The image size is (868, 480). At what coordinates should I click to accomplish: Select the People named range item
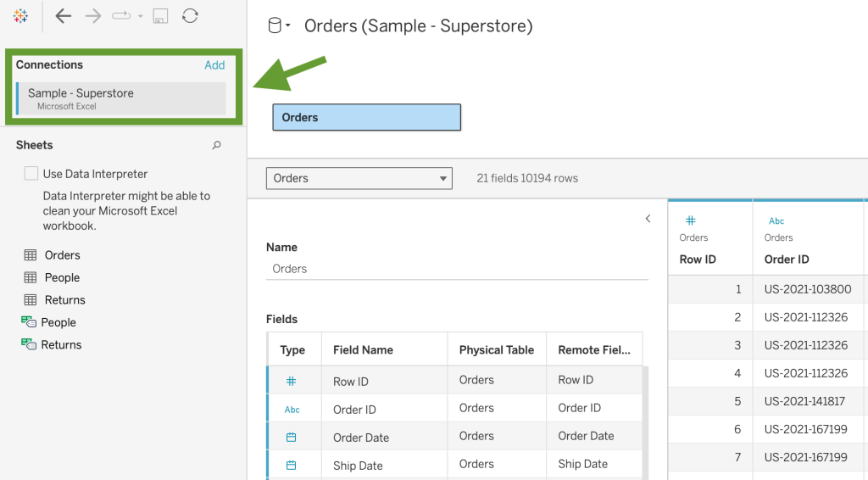pos(58,322)
